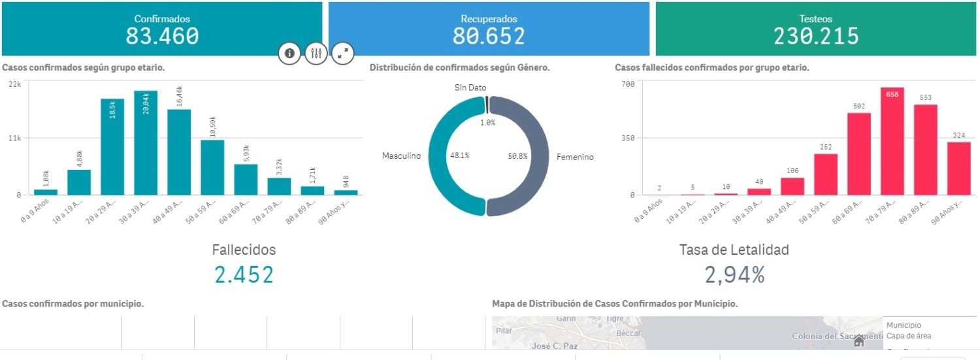The image size is (980, 360).
Task: Click the 18,5k bar in the confirmed chart
Action: coord(112,146)
